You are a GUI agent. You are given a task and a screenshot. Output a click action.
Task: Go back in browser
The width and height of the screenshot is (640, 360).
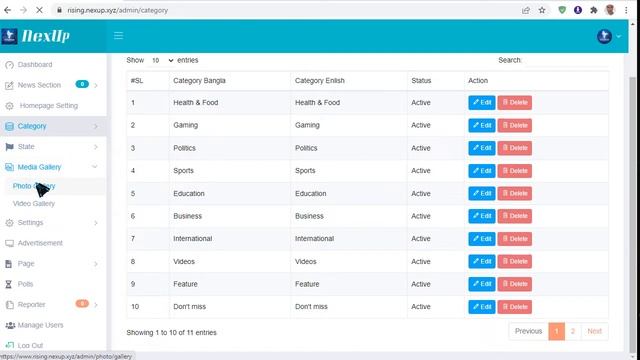(8, 10)
